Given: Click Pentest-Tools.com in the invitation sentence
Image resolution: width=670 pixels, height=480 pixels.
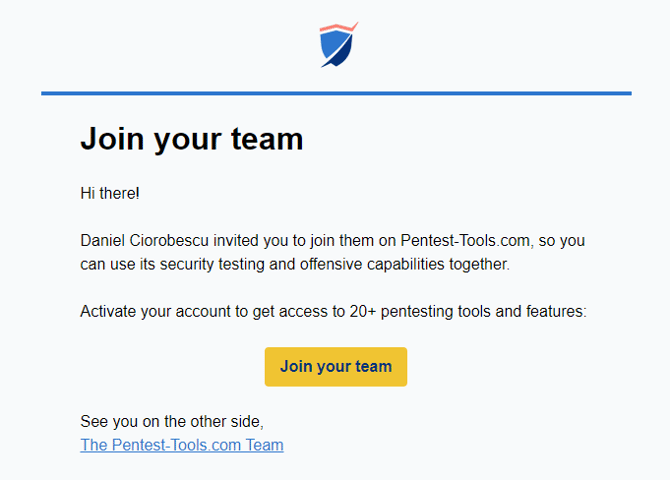Looking at the screenshot, I should coord(465,241).
